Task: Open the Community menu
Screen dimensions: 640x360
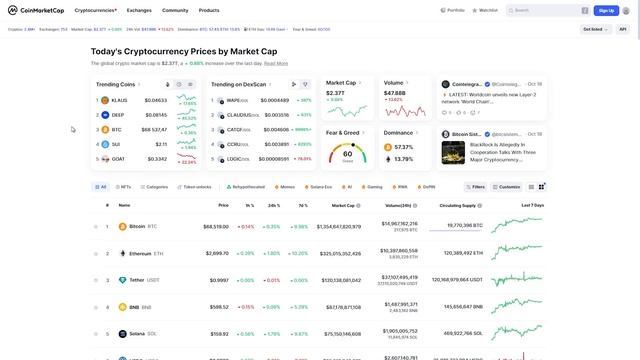Action: point(175,10)
